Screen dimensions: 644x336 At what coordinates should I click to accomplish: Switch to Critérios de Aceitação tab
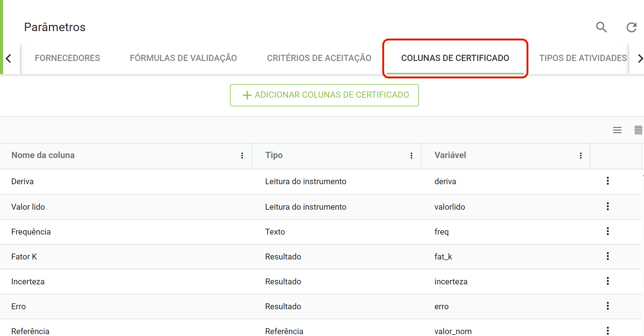pyautogui.click(x=319, y=58)
